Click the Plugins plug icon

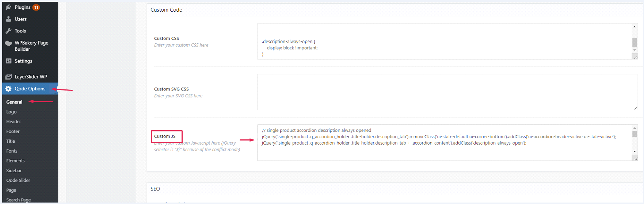click(x=8, y=7)
